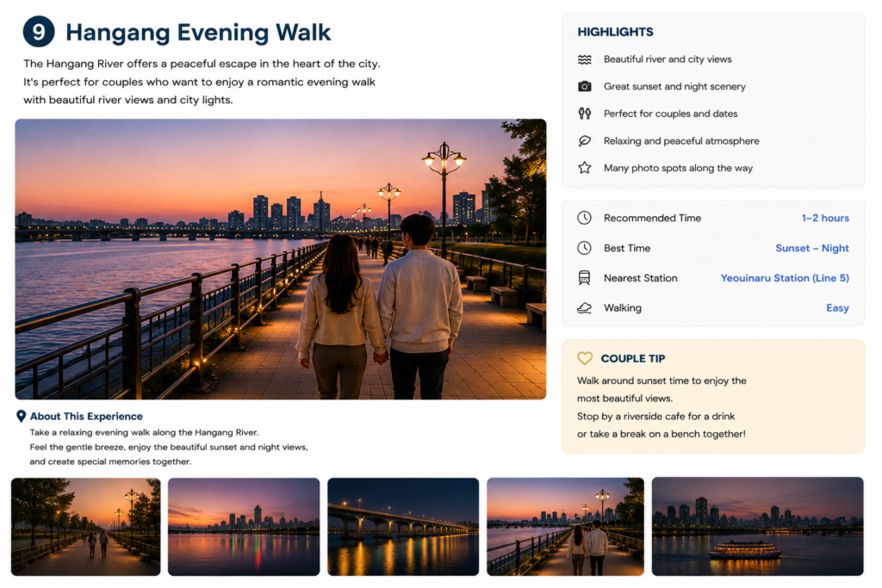882x588 pixels.
Task: Click the Relaxing and peaceful atmosphere text
Action: (x=681, y=140)
